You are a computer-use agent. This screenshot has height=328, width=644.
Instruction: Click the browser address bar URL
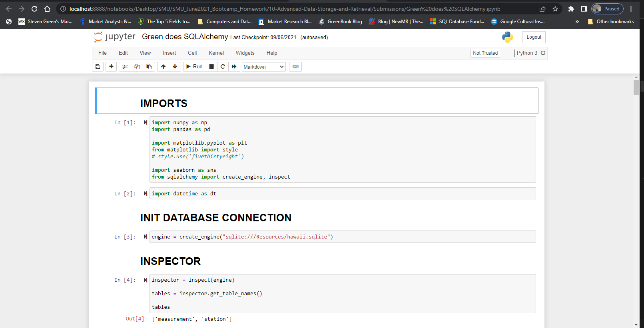click(x=285, y=9)
